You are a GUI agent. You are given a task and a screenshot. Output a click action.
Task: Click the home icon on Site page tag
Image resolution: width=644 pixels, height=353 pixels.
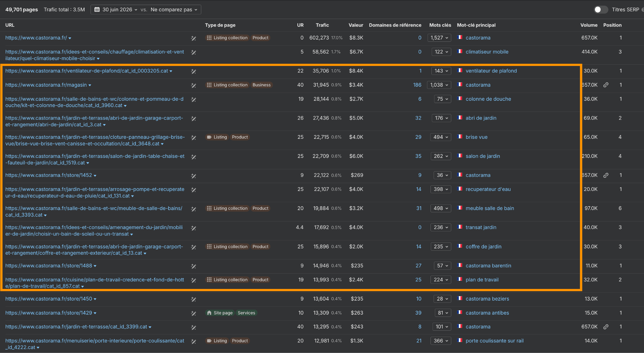[x=209, y=313]
